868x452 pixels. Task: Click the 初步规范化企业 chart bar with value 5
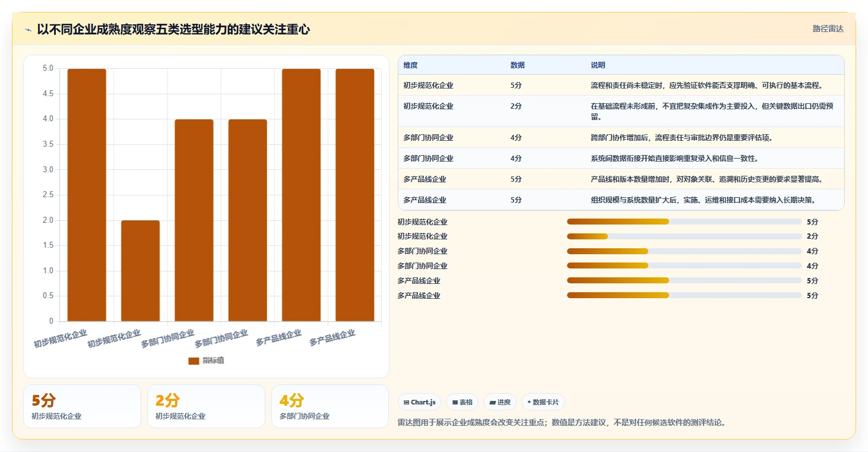coord(87,195)
